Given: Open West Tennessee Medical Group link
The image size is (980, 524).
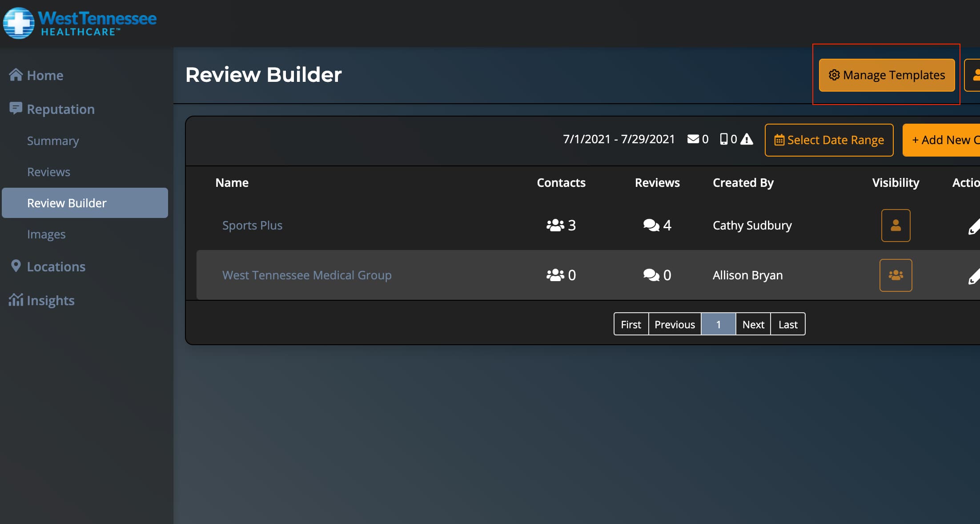Looking at the screenshot, I should click(307, 275).
